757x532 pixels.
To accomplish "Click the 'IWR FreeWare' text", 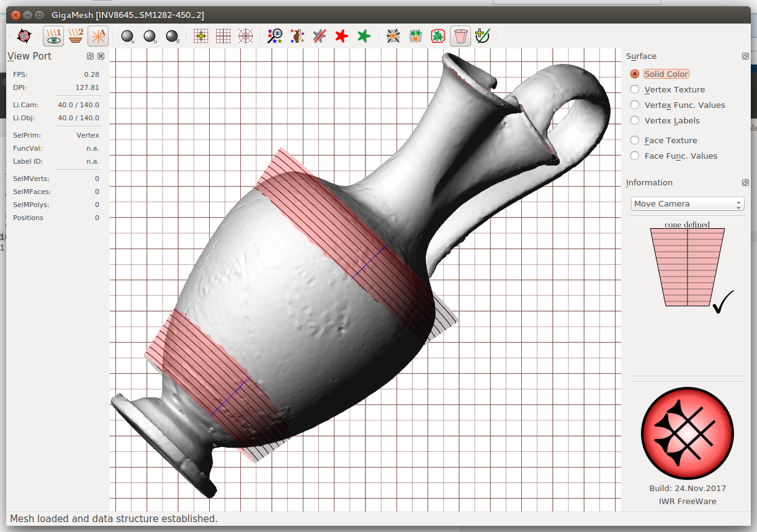I will pos(688,501).
